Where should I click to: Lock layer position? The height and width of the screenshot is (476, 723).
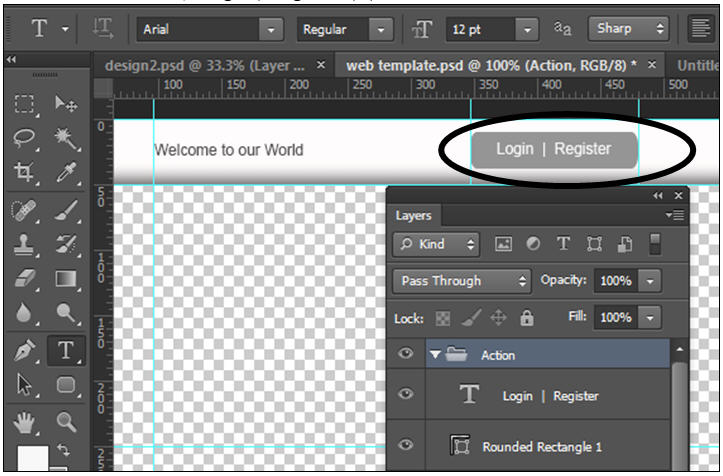coord(498,318)
